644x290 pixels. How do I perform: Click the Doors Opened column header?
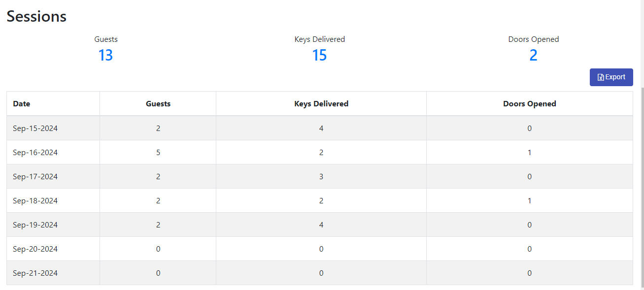coord(530,104)
